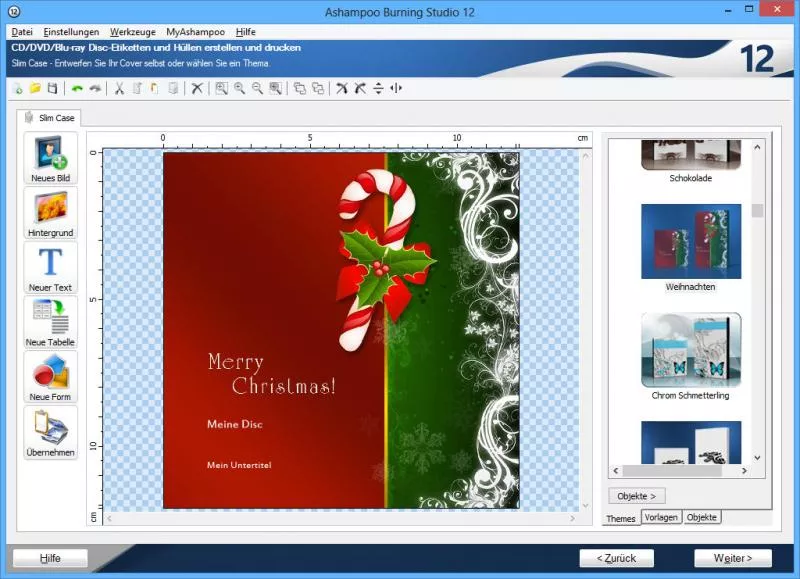Insert a table with Neue Tabelle
800x579 pixels.
point(50,322)
